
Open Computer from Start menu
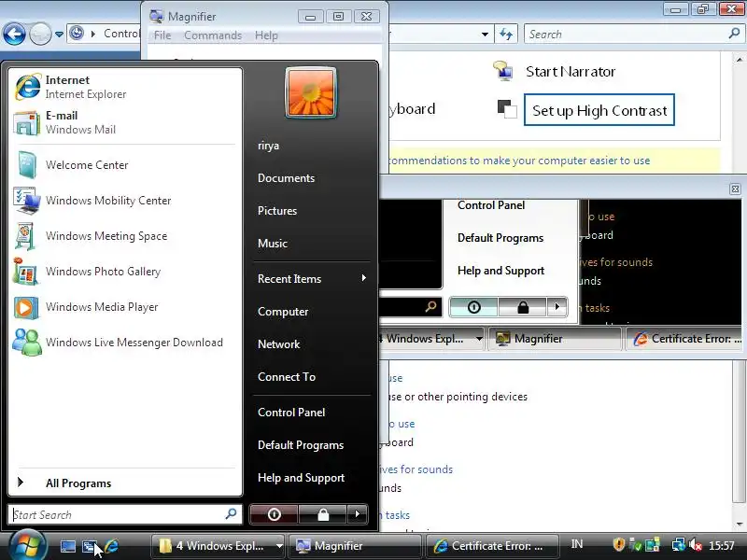point(283,312)
